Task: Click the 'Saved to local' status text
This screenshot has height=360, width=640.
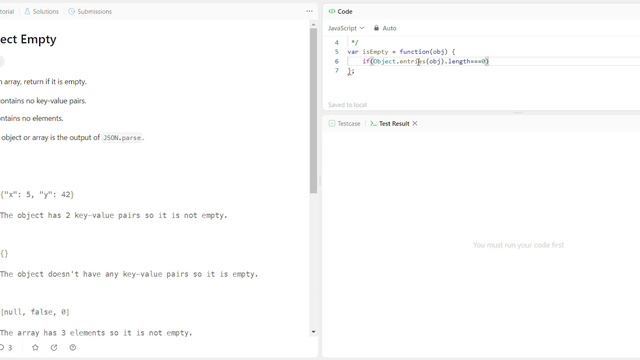Action: [348, 105]
